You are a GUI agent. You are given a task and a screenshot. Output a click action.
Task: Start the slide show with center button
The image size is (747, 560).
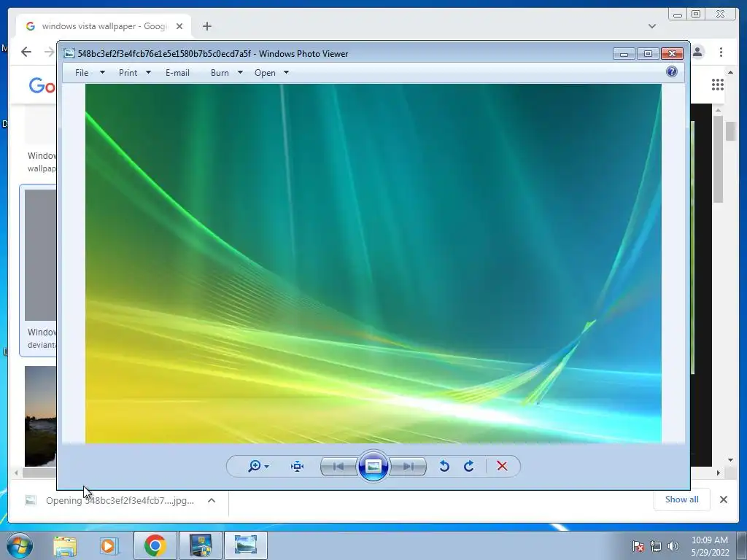(373, 466)
